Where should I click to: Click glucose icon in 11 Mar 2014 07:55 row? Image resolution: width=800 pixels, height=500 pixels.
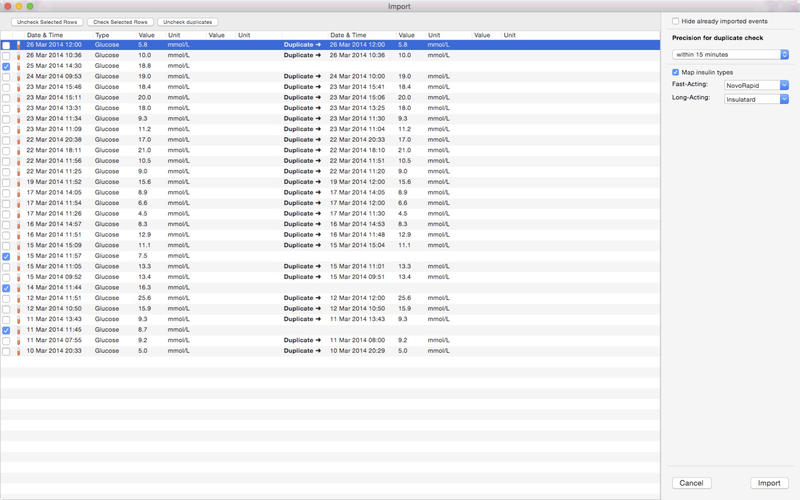[x=18, y=340]
